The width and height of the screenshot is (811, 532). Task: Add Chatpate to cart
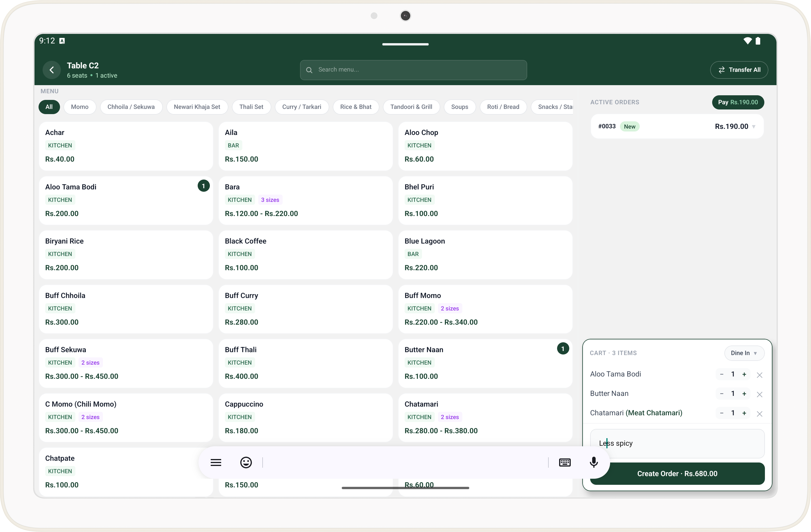pyautogui.click(x=126, y=472)
